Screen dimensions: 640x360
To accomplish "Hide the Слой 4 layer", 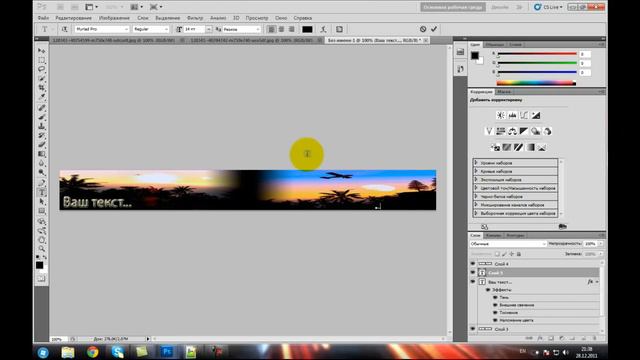I will pos(473,264).
